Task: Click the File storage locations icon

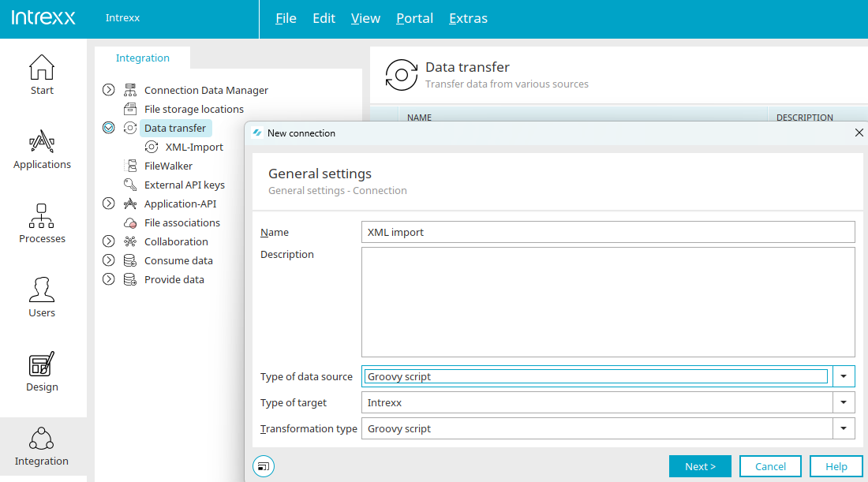Action: (130, 109)
